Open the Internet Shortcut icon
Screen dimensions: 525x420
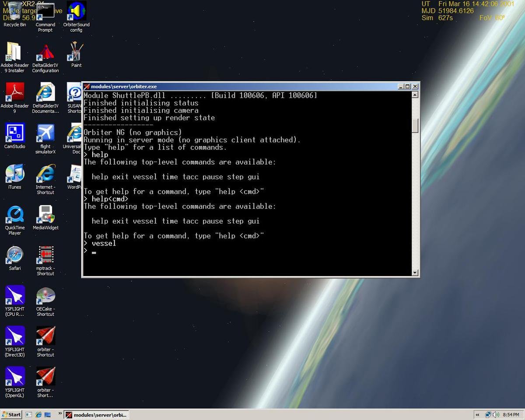point(45,179)
